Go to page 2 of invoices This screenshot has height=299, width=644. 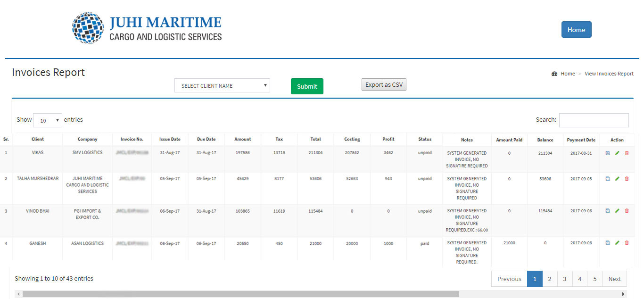(x=549, y=279)
